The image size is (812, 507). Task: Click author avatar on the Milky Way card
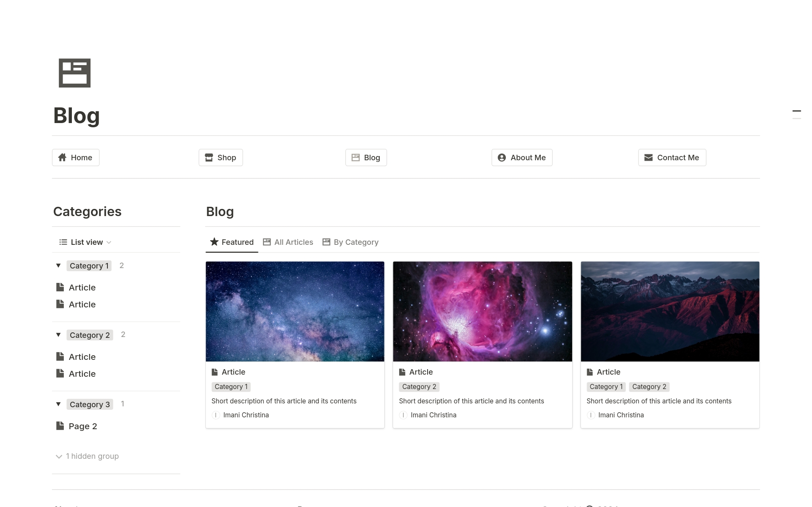pyautogui.click(x=216, y=415)
